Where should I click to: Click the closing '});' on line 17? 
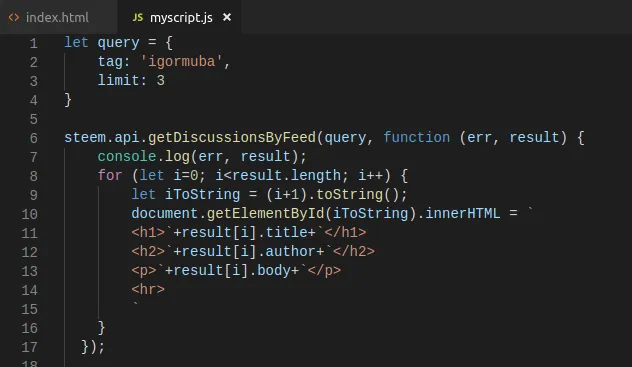point(93,346)
